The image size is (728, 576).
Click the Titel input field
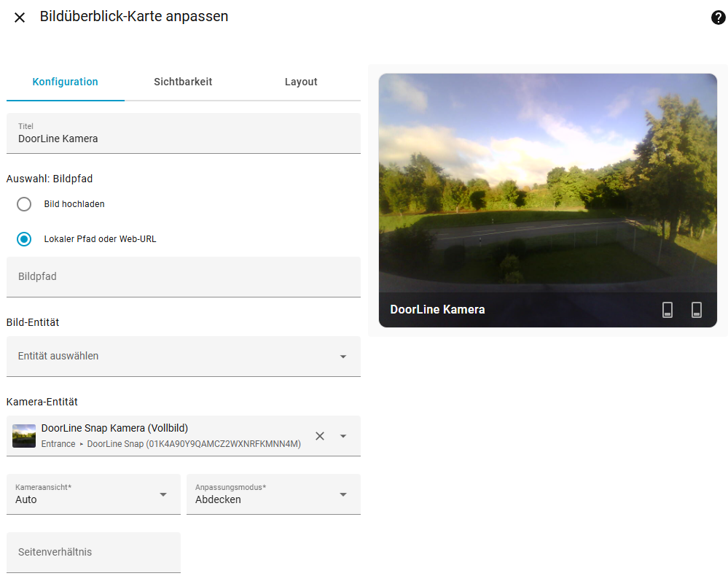pos(182,138)
